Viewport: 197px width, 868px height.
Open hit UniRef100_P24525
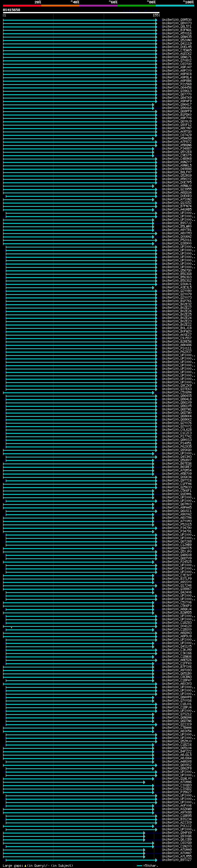(x=176, y=562)
